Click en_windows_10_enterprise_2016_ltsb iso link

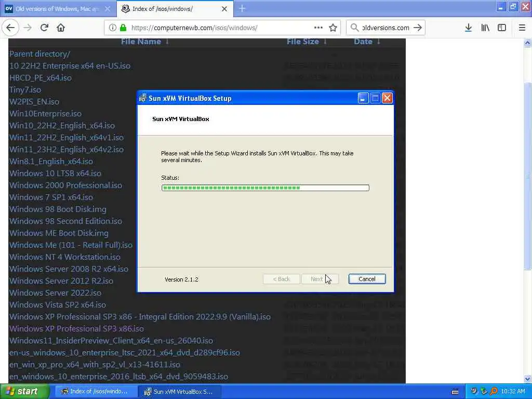(119, 377)
